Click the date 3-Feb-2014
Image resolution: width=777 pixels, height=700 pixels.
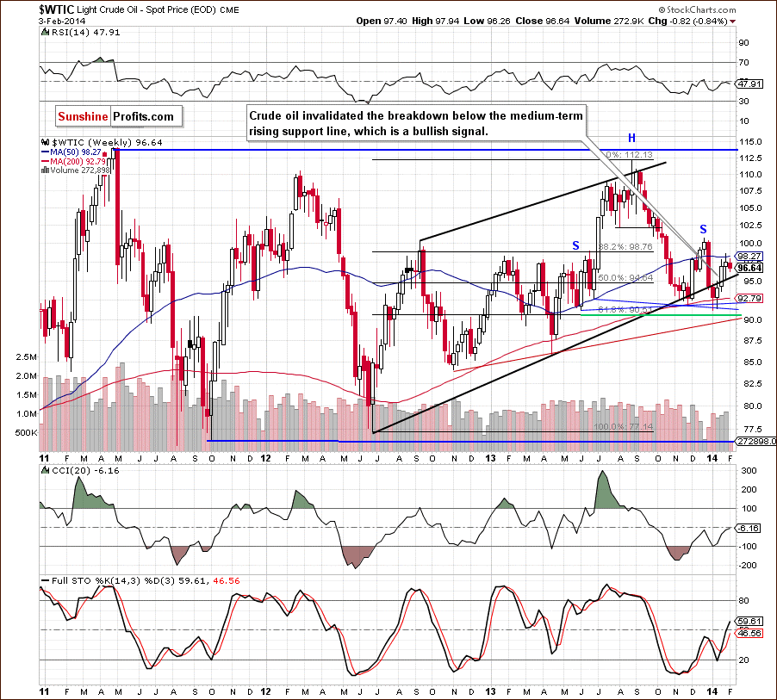pos(62,22)
